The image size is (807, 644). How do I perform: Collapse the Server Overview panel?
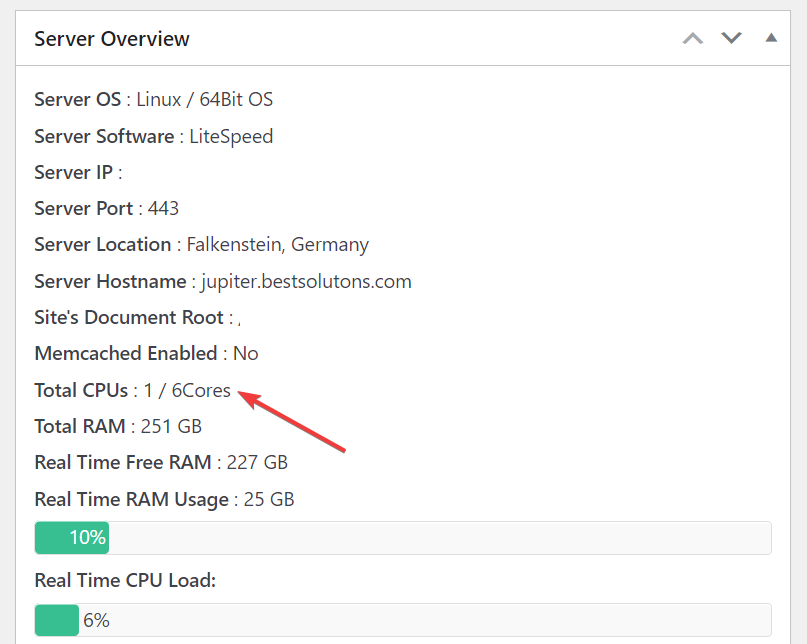click(x=770, y=38)
